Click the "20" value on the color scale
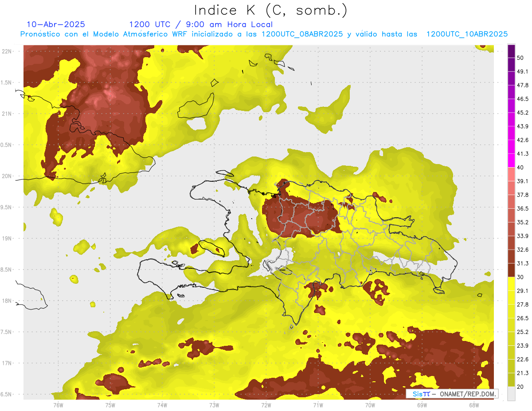Image resolution: width=532 pixels, height=411 pixels. pos(520,388)
